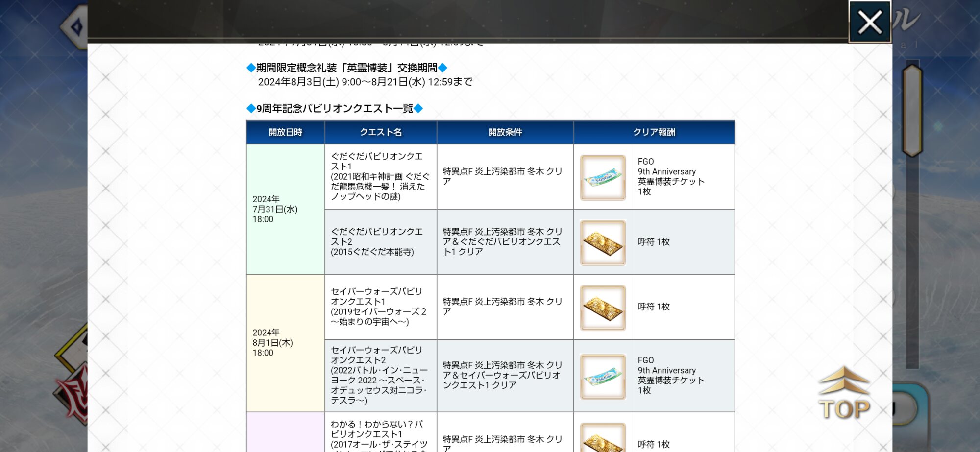Viewport: 980px width, 452px height.
Task: Click the 9周年記念パビリオンクエスト一覧 heading
Action: click(x=334, y=108)
